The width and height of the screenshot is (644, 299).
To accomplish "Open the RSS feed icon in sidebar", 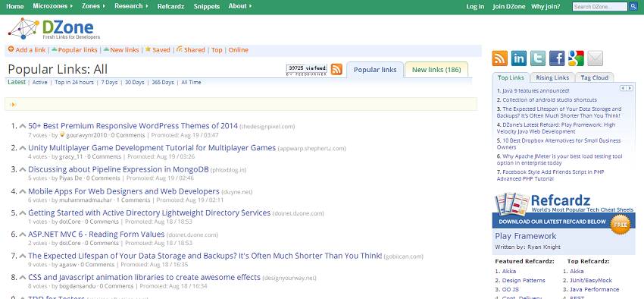I will click(x=499, y=58).
